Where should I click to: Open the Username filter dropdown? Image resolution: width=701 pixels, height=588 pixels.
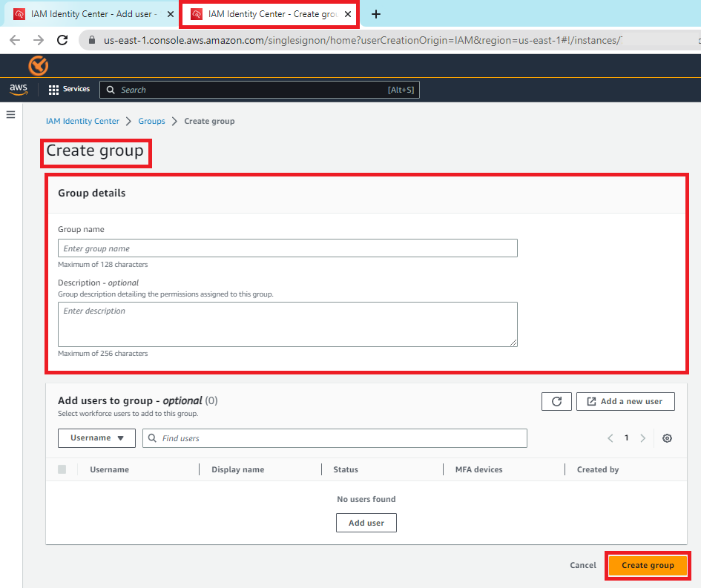[96, 438]
